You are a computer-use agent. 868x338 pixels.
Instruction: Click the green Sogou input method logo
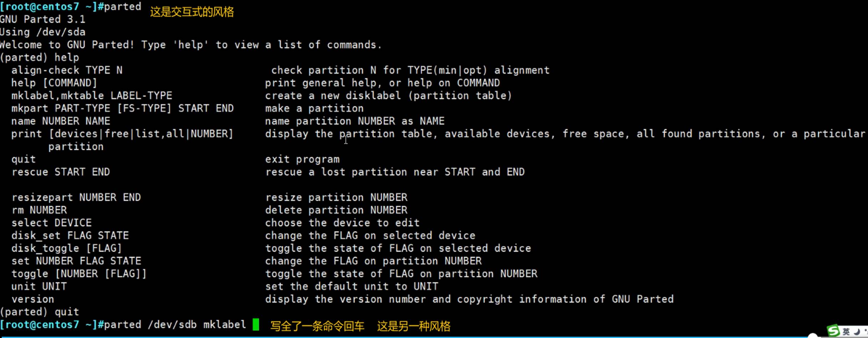[x=833, y=331]
